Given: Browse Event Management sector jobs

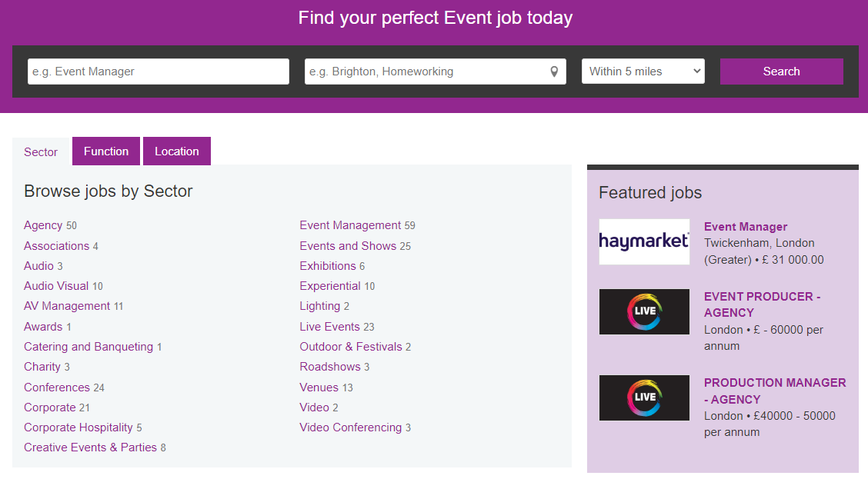Looking at the screenshot, I should click(x=350, y=225).
